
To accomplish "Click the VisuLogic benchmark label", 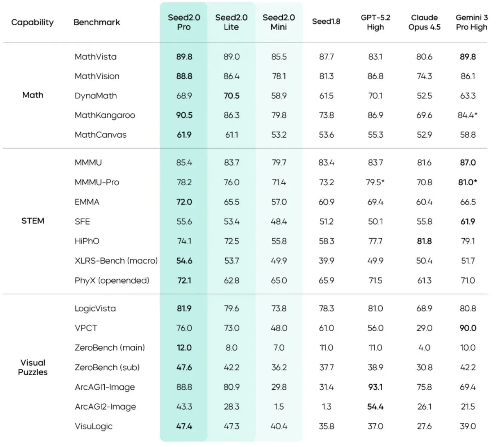I will 94,426.
